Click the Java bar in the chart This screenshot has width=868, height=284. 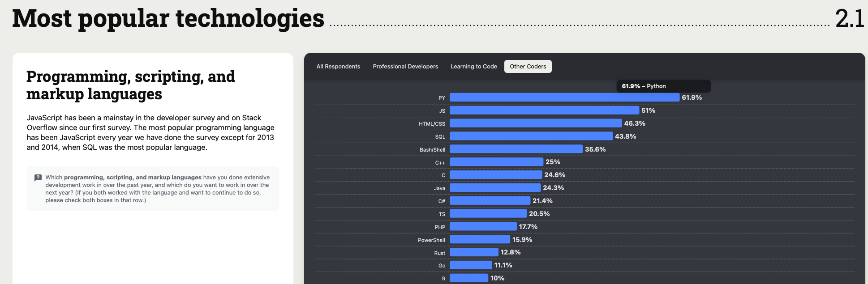(x=495, y=188)
